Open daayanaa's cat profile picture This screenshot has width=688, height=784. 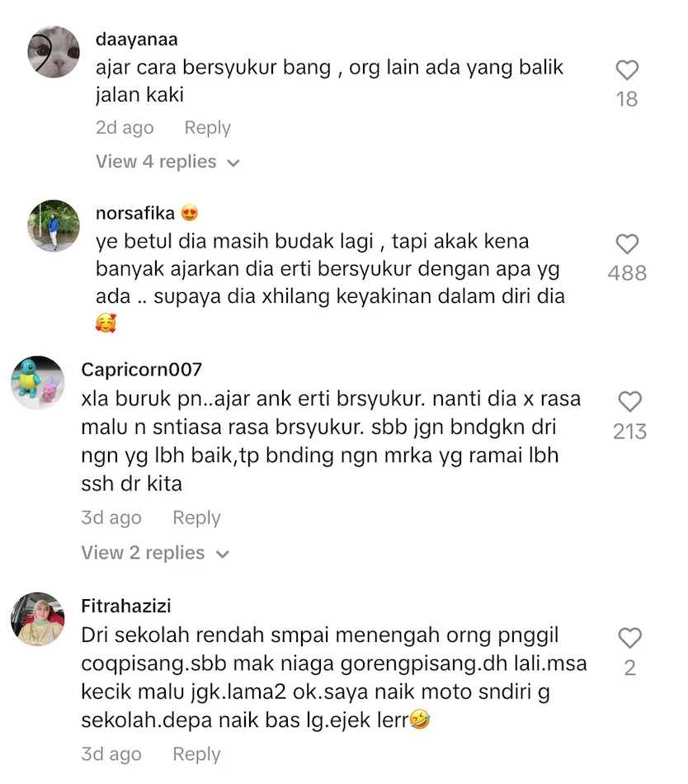click(x=54, y=52)
